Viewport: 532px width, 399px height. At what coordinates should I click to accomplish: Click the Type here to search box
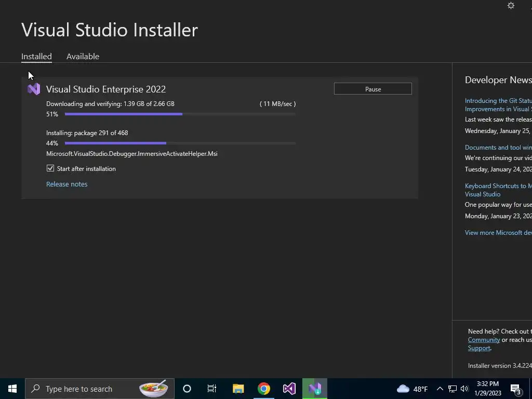click(100, 389)
